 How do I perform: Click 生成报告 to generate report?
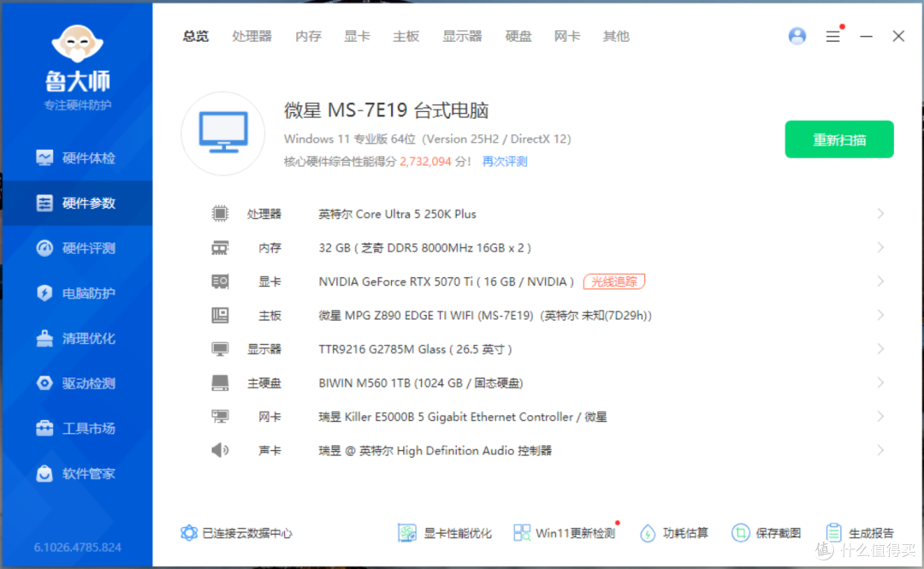tap(859, 533)
